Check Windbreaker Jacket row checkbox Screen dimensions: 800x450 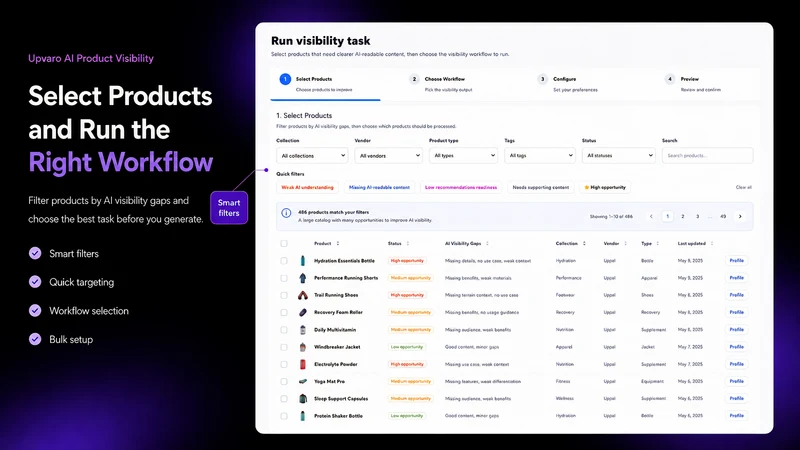(x=284, y=347)
